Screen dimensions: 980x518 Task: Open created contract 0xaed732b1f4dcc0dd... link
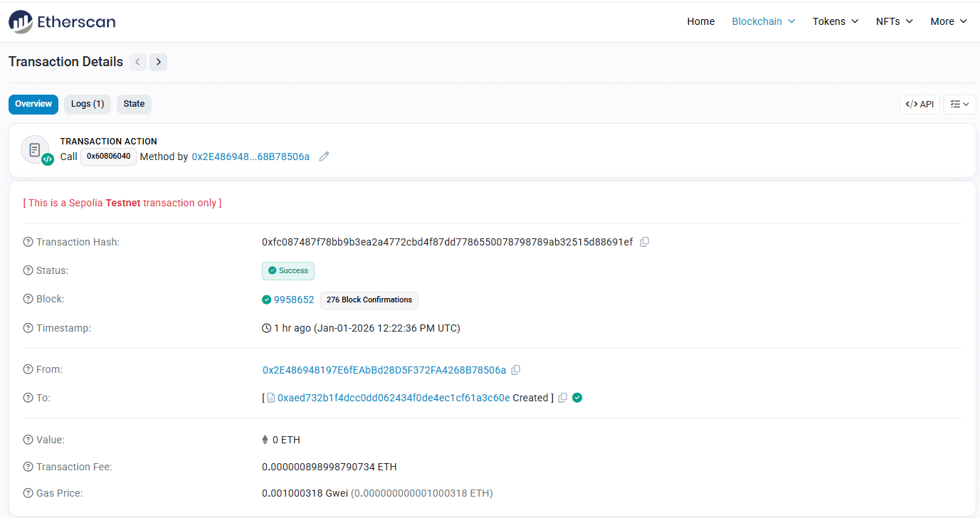tap(394, 398)
